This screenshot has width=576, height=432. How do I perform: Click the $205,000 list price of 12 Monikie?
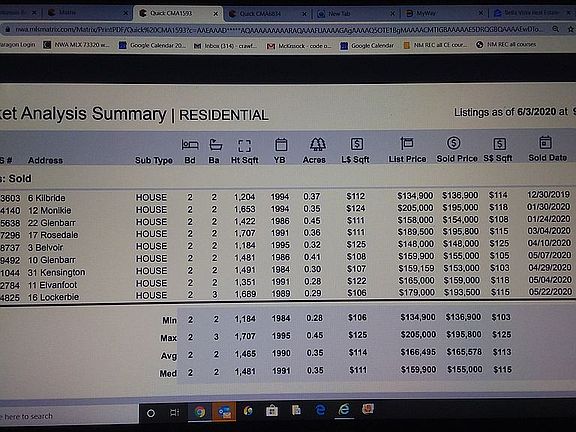click(x=415, y=208)
